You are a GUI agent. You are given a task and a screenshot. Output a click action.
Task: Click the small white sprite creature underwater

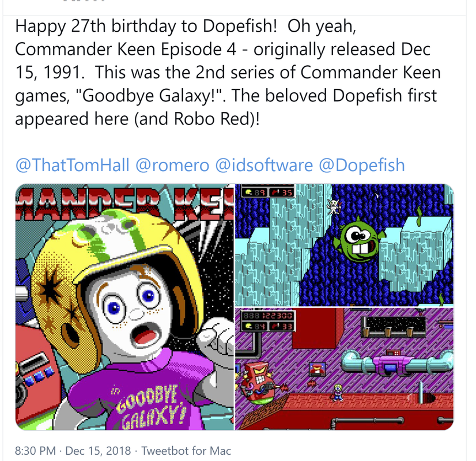point(334,206)
